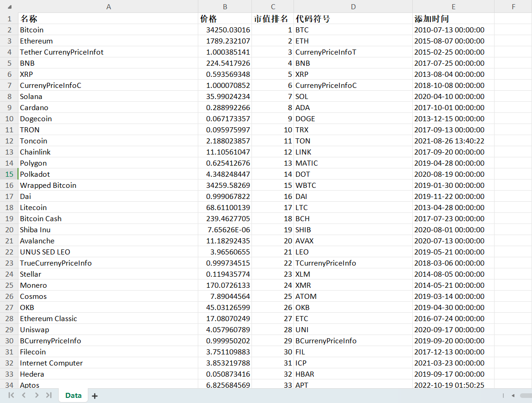
Task: Select the Shiba Inu cell
Action: point(108,230)
